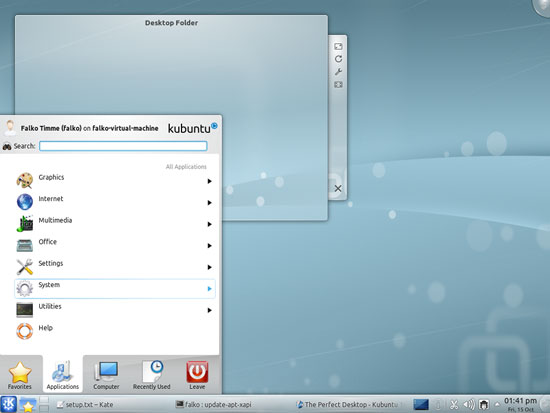Click the Search input field
The width and height of the screenshot is (550, 413).
click(123, 146)
